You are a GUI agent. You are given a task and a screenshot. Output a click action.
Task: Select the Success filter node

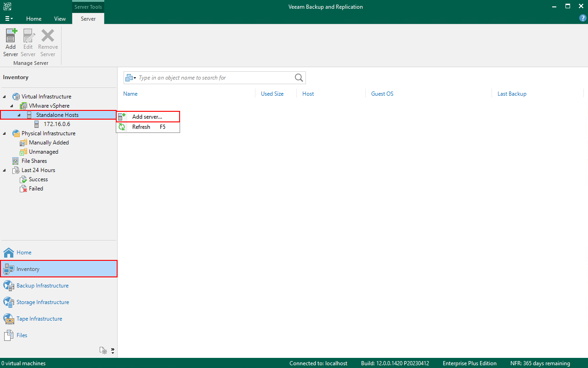coord(38,179)
